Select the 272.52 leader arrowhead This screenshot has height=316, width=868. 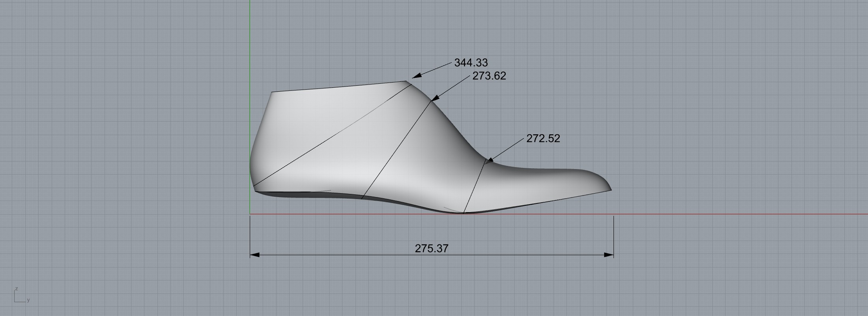pos(489,160)
